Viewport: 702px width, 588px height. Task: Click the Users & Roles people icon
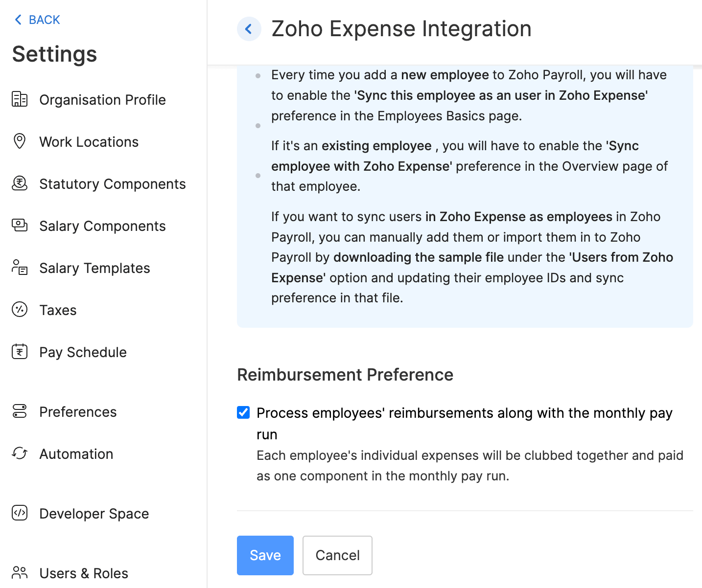point(20,573)
